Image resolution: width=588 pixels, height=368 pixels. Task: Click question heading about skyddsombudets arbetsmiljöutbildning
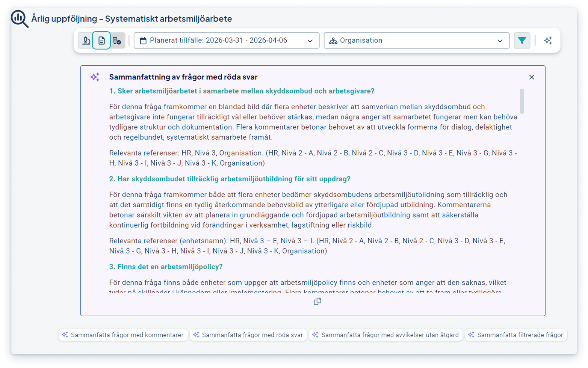point(230,179)
